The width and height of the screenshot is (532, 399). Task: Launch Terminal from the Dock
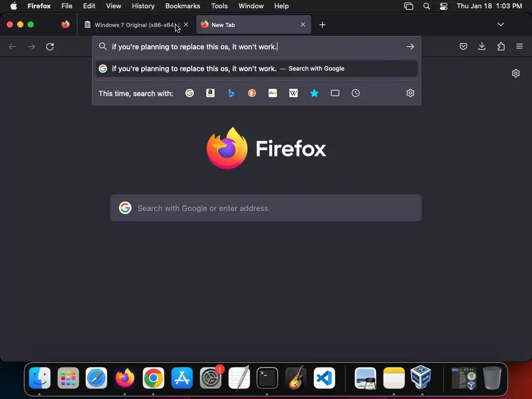point(268,378)
